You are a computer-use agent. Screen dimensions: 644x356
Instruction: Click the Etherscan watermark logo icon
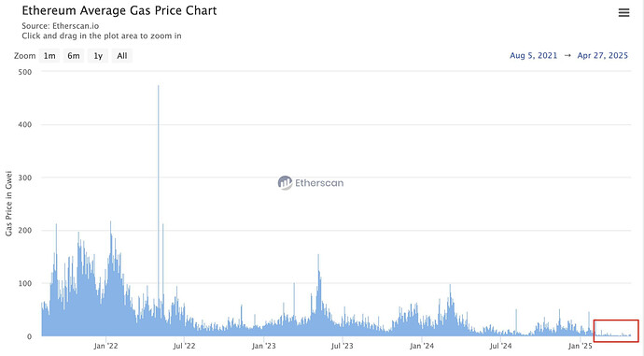tap(285, 182)
